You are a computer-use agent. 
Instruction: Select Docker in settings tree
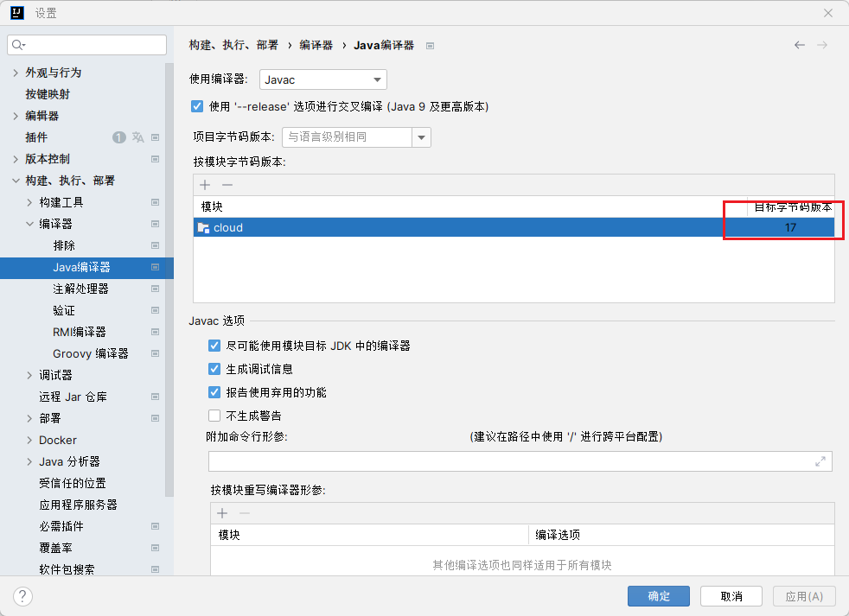tap(58, 440)
